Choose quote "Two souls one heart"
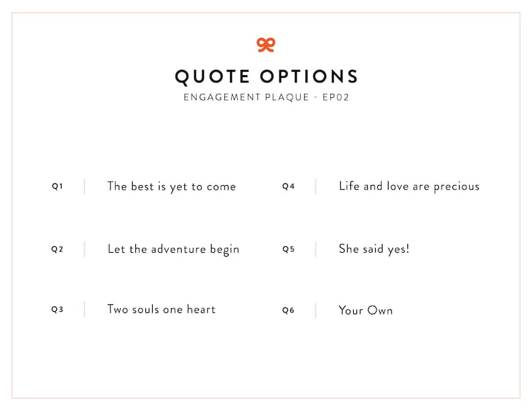 tap(161, 310)
